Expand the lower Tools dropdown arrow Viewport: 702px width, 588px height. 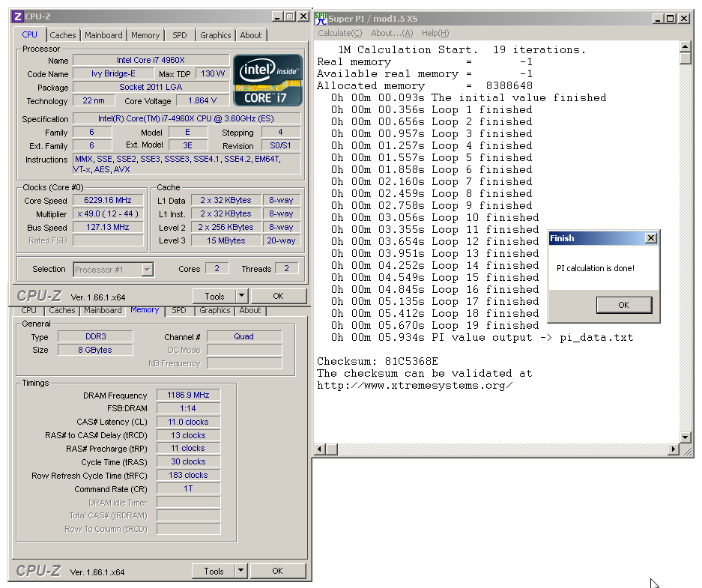tap(240, 571)
